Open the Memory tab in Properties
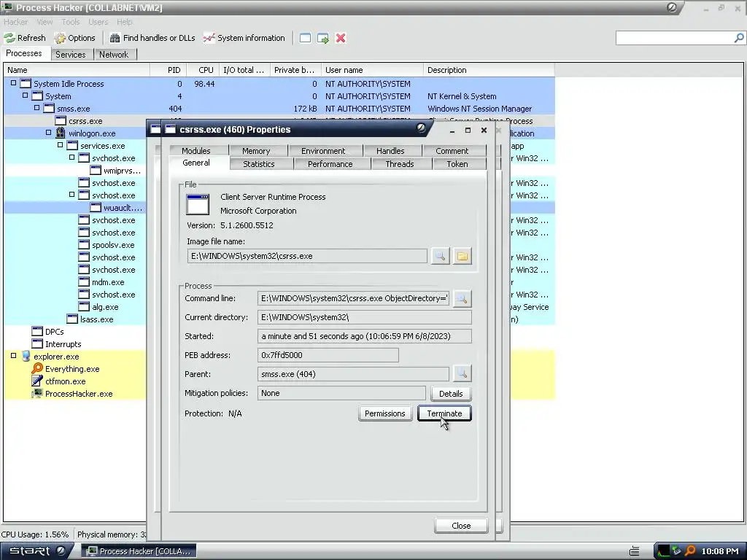The height and width of the screenshot is (560, 747). pos(256,151)
